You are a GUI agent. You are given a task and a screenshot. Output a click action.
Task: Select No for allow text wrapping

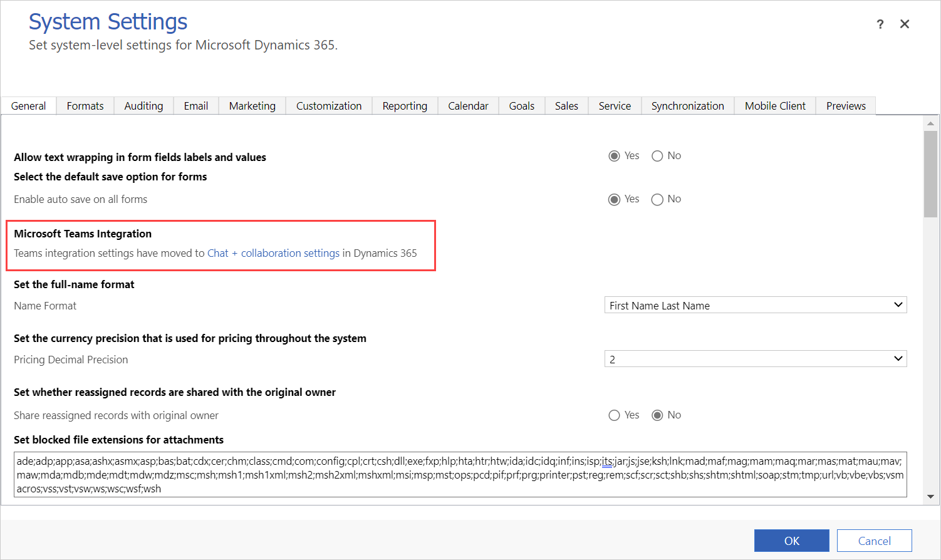pyautogui.click(x=657, y=156)
